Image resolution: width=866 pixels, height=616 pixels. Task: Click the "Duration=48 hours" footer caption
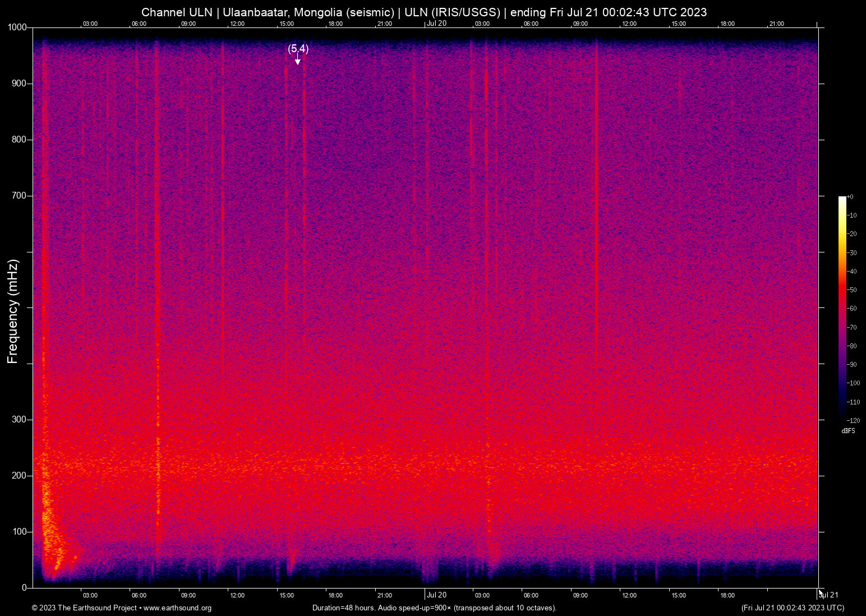pos(435,608)
